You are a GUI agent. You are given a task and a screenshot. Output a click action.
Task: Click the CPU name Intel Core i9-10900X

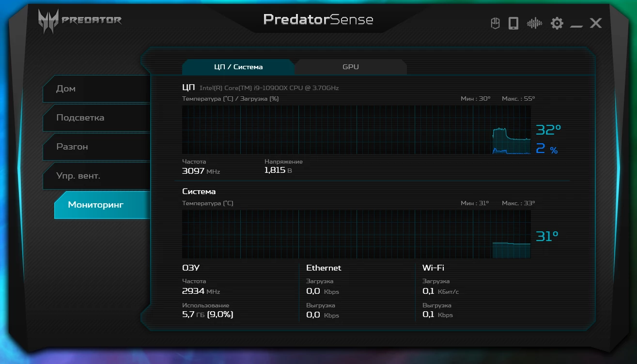tap(269, 88)
